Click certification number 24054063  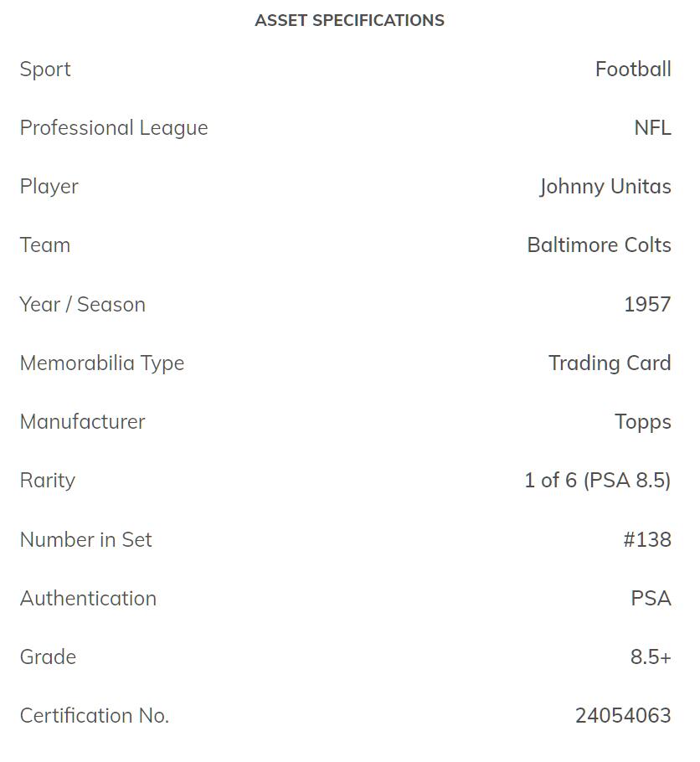click(623, 716)
